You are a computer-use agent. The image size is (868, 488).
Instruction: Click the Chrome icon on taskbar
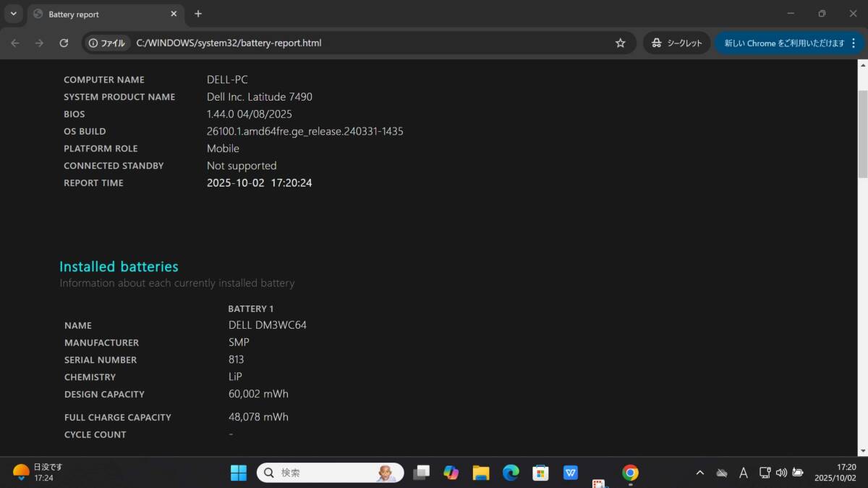(x=630, y=473)
